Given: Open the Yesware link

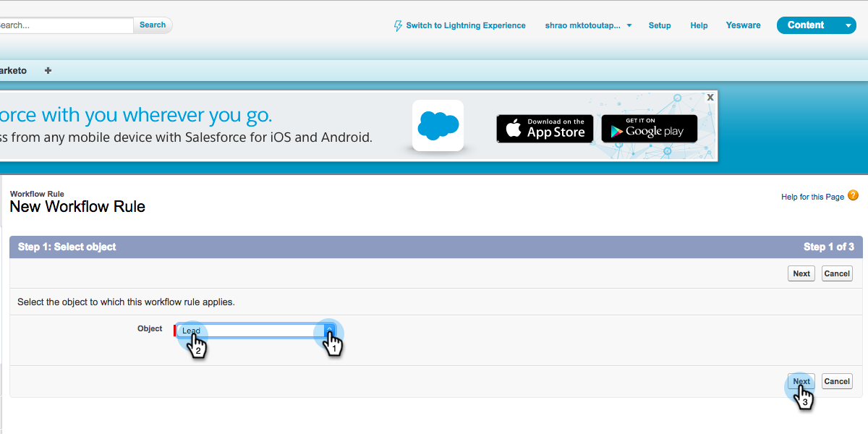Looking at the screenshot, I should (x=743, y=25).
